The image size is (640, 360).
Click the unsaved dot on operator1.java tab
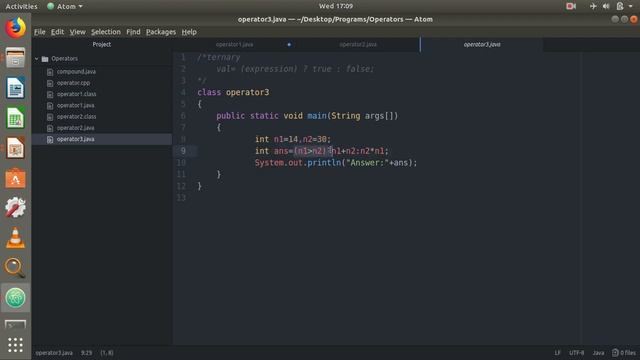(289, 44)
